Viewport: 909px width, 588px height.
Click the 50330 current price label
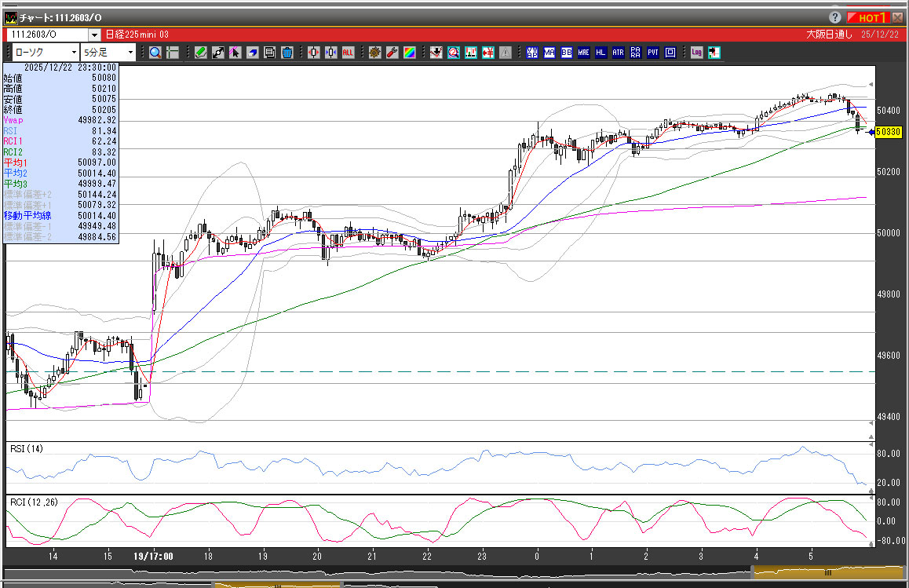coord(887,132)
